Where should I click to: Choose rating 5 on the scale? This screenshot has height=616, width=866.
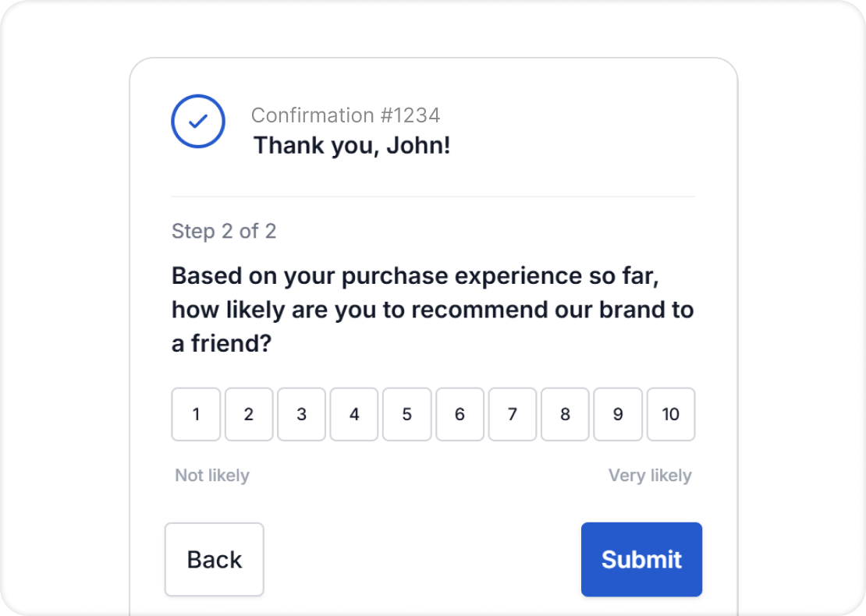[406, 414]
